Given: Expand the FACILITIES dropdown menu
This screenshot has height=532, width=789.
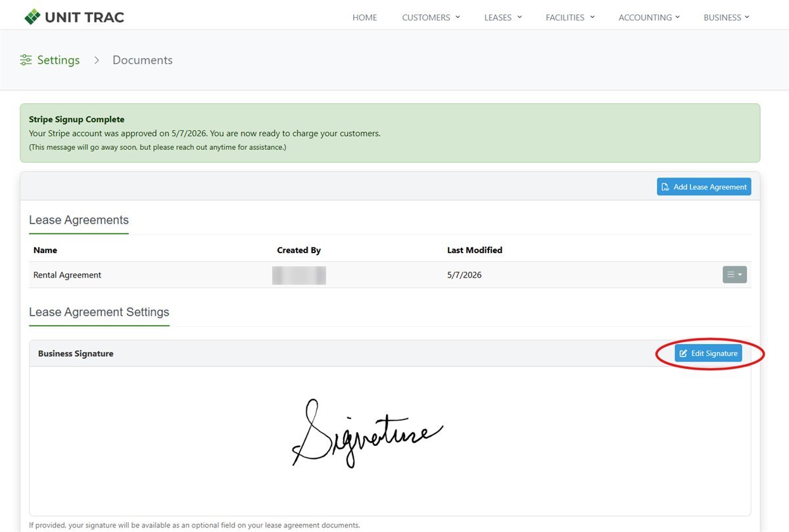Looking at the screenshot, I should click(570, 18).
